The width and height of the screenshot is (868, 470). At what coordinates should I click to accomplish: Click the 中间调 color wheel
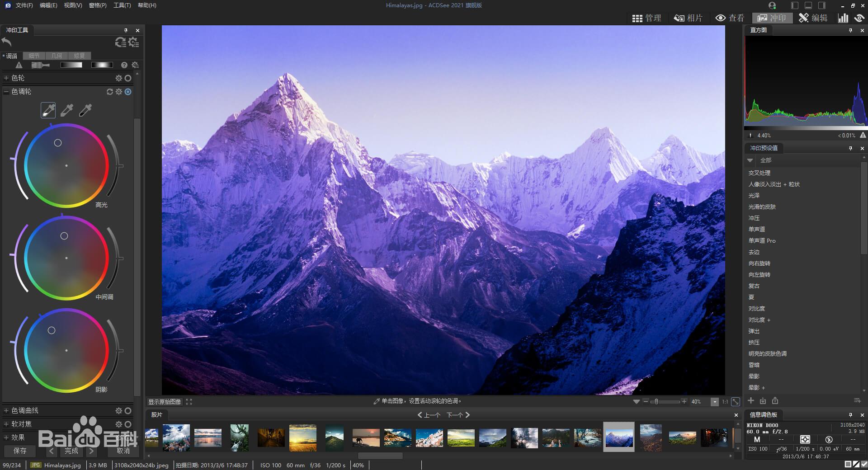click(x=66, y=258)
